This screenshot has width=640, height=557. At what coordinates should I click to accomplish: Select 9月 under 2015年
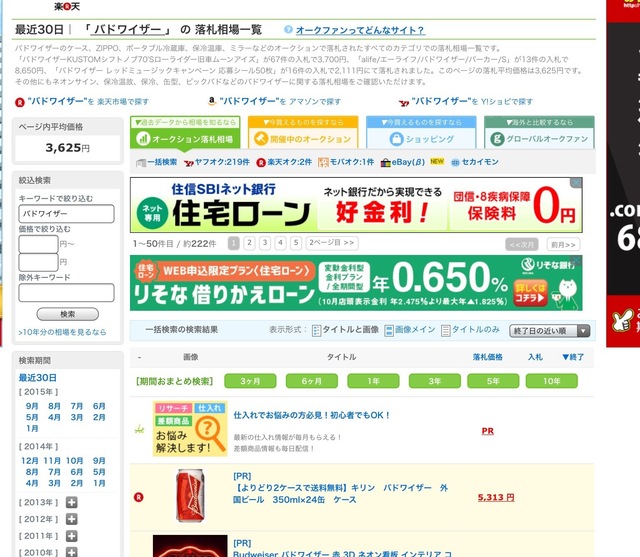[32, 406]
